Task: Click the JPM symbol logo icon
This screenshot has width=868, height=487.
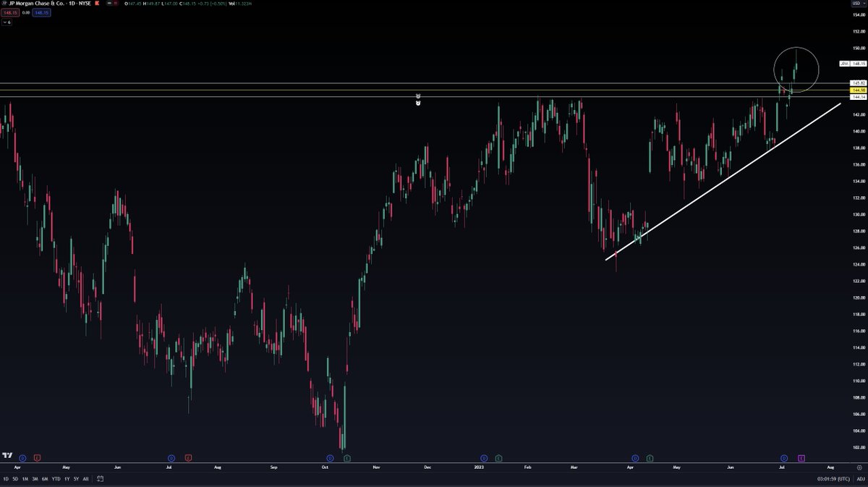Action: 4,4
